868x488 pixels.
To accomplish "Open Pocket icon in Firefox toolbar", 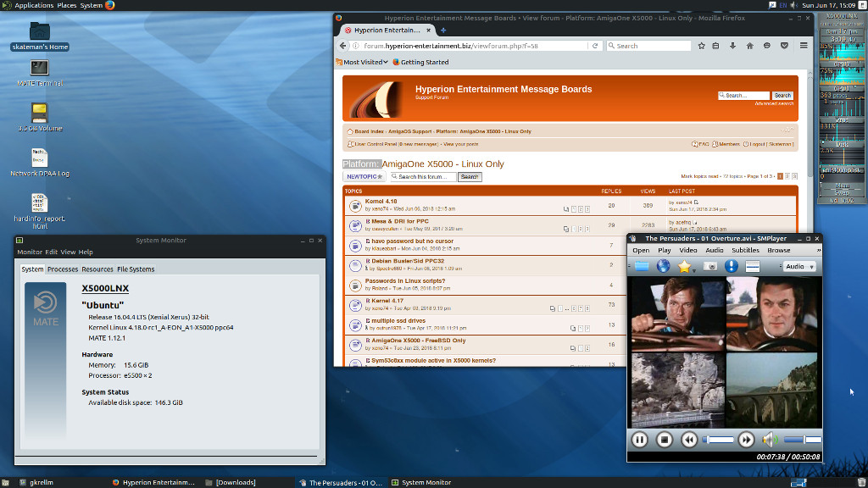I will pos(784,46).
